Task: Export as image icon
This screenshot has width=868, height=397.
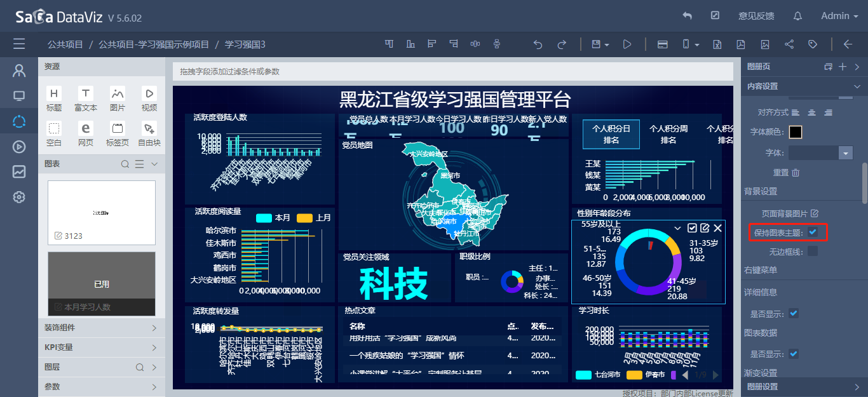Action: [765, 44]
